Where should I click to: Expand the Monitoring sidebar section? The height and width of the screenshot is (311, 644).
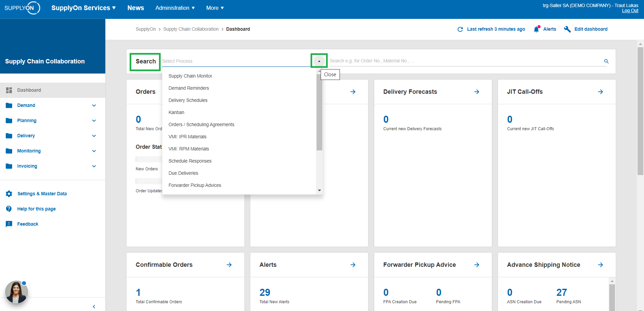(x=94, y=151)
